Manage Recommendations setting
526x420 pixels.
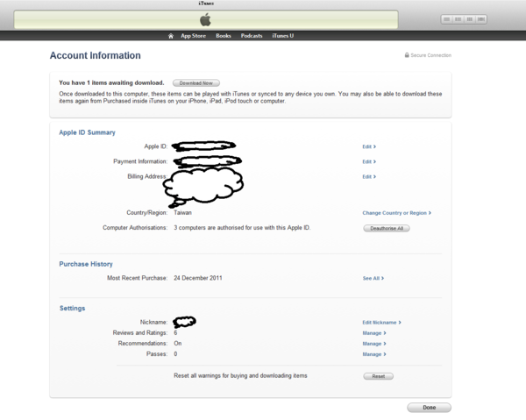(374, 344)
